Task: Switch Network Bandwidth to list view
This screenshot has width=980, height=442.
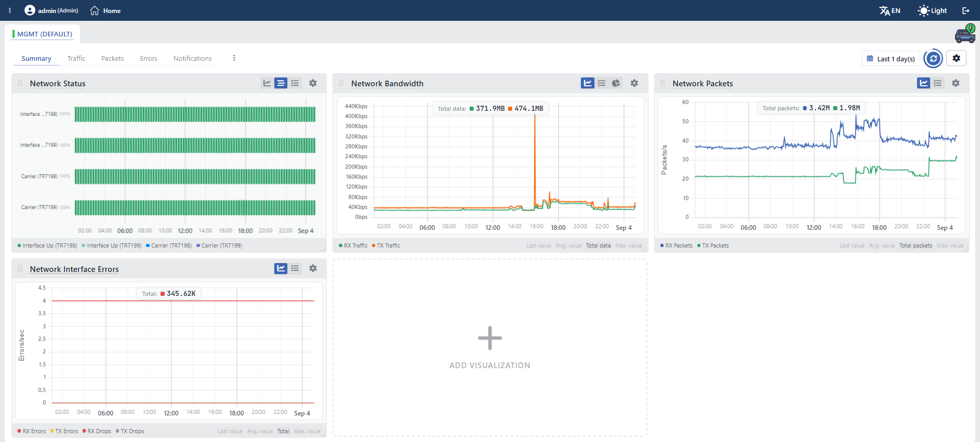Action: pos(602,83)
